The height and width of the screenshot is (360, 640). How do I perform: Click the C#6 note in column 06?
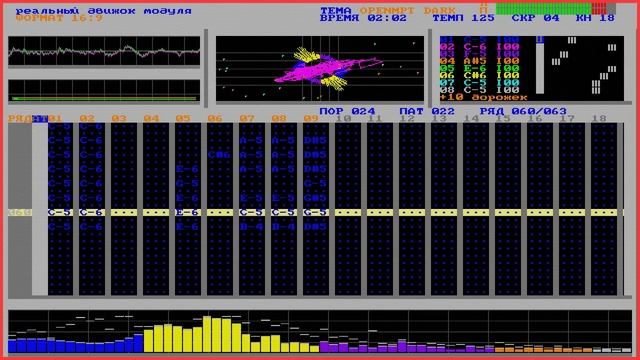219,155
